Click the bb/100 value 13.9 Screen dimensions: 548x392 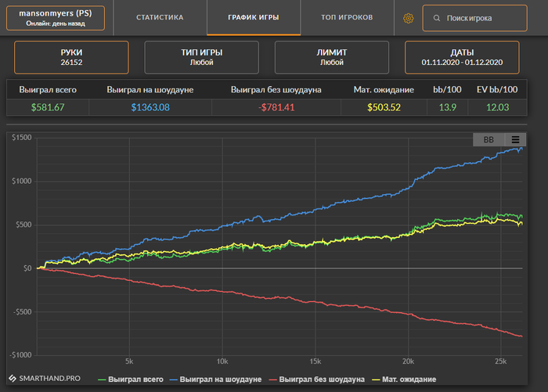447,107
